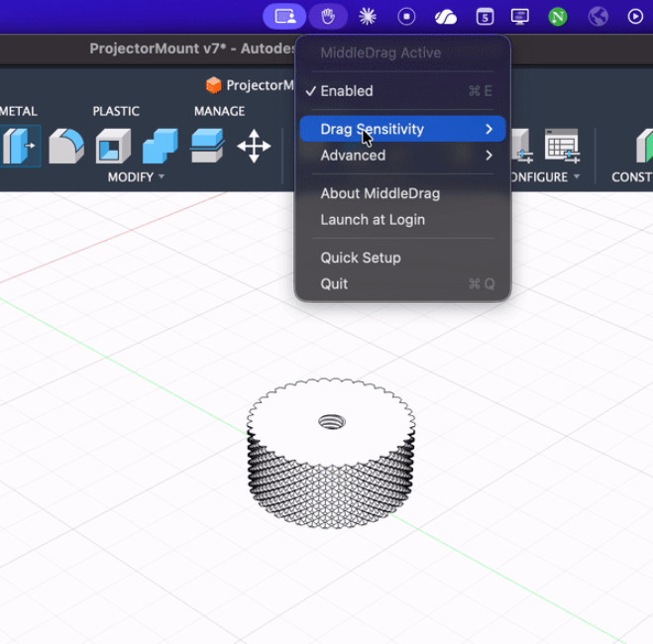Choose Quick Setup from the menu
This screenshot has height=644, width=653.
point(361,258)
